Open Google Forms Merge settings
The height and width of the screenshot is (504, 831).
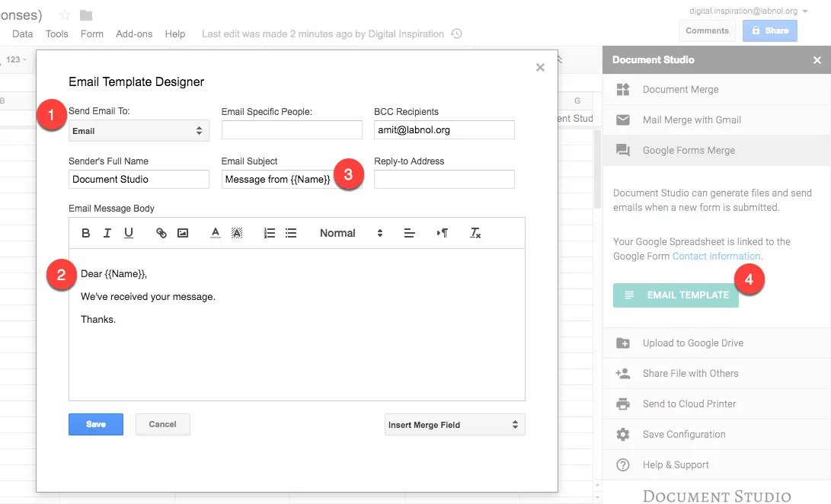tap(688, 150)
